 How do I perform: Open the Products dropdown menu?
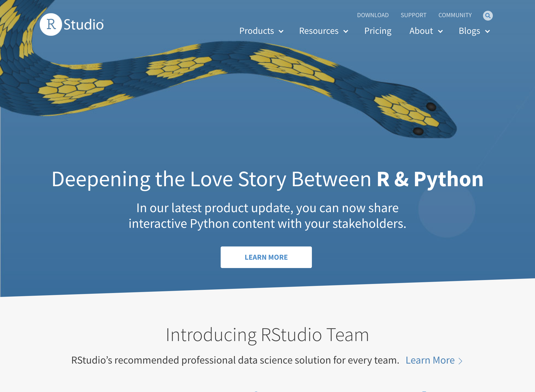pyautogui.click(x=256, y=31)
